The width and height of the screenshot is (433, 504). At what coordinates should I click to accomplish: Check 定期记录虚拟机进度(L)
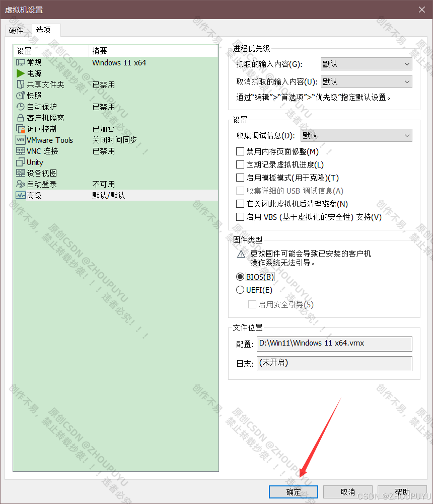[240, 164]
